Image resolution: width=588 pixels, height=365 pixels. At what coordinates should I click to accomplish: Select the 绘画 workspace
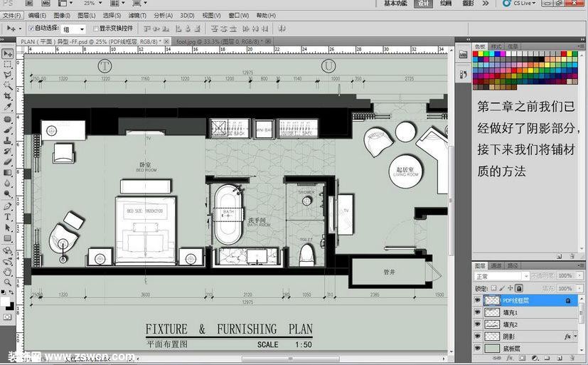click(x=446, y=4)
